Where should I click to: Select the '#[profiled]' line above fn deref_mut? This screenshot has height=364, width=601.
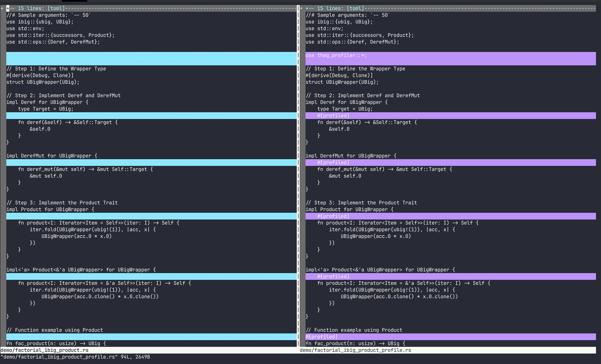point(333,163)
